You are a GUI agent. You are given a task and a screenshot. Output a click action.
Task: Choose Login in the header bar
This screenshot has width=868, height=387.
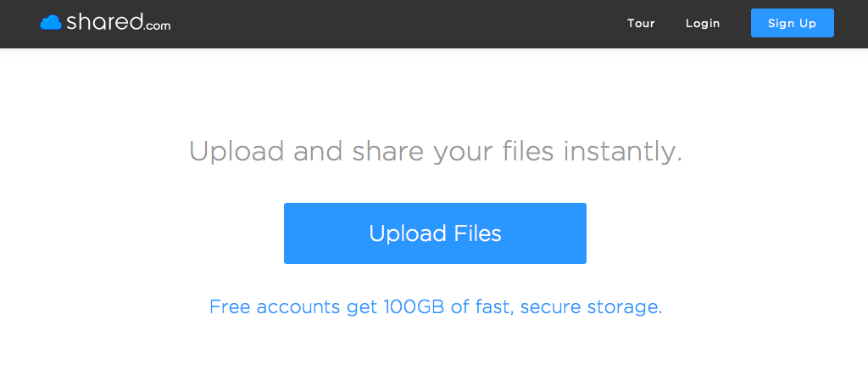point(703,23)
